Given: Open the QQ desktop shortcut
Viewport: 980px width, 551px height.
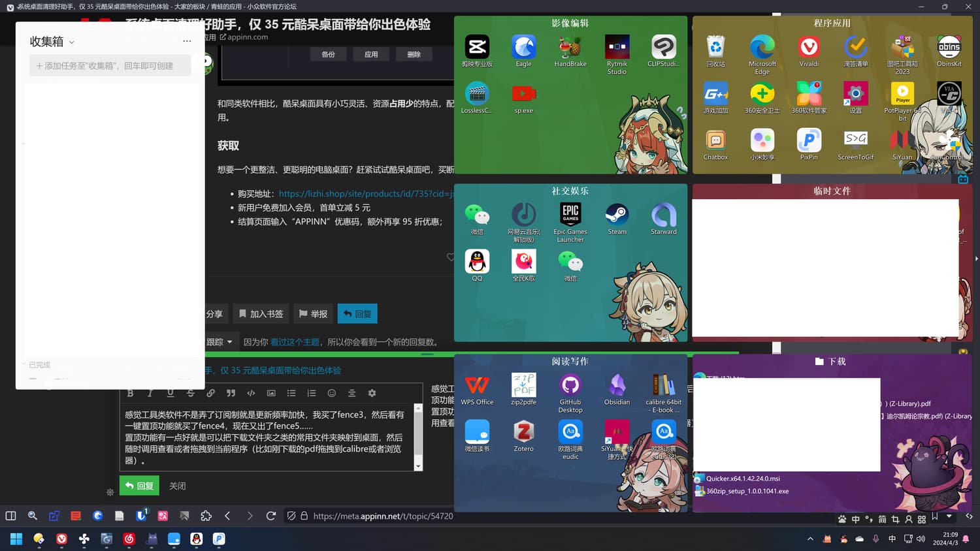Looking at the screenshot, I should pyautogui.click(x=477, y=262).
